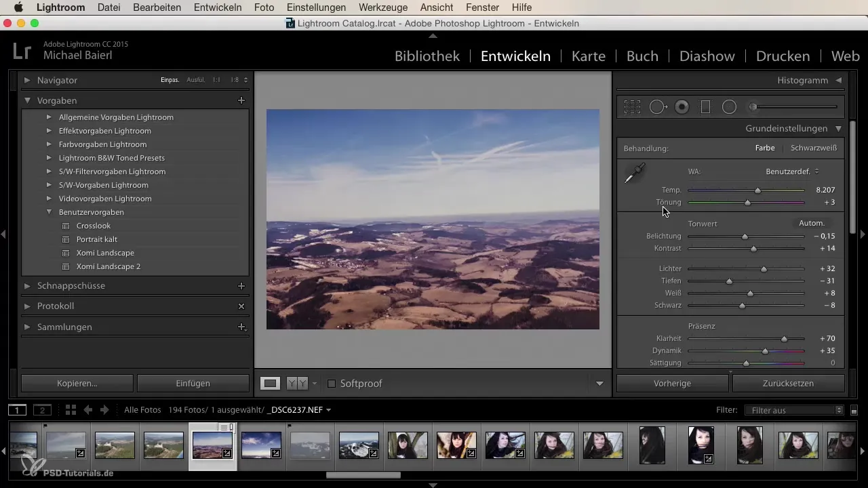
Task: Open the grid view icon
Action: click(x=71, y=410)
